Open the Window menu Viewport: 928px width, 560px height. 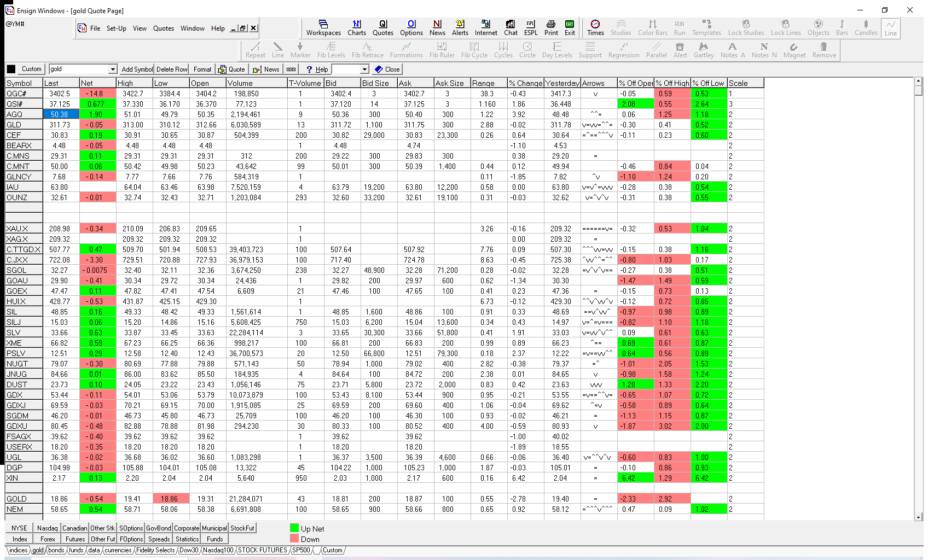[x=193, y=28]
